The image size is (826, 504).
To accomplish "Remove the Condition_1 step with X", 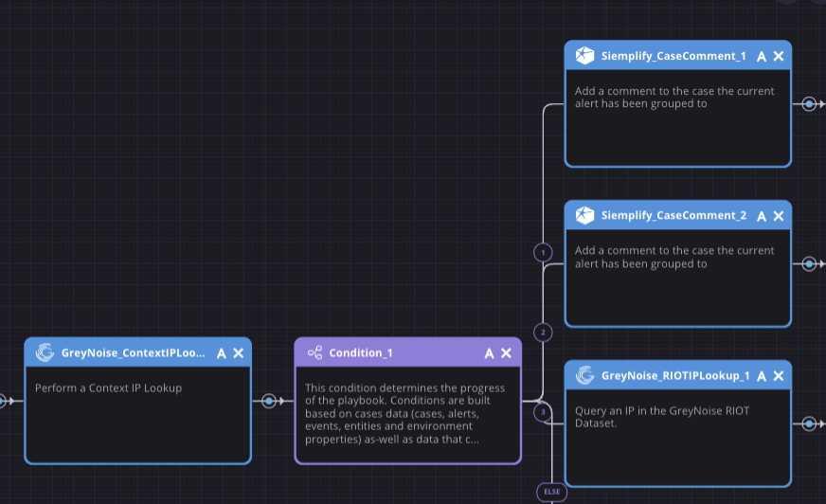I will 506,353.
